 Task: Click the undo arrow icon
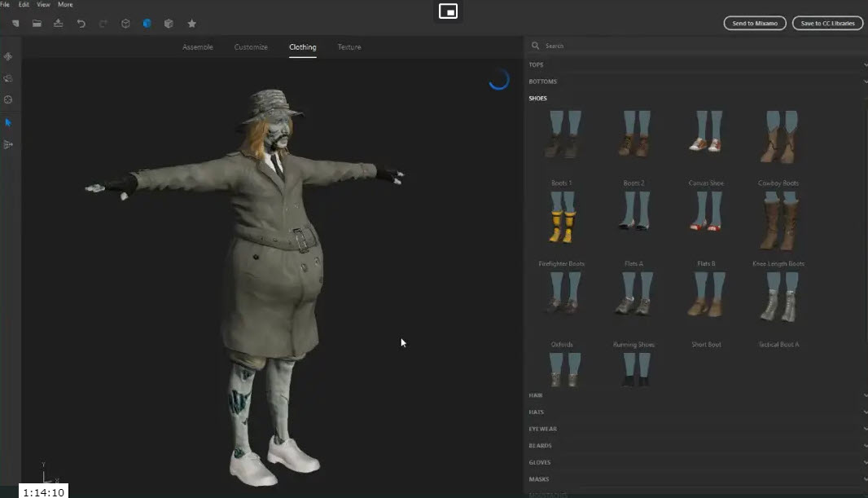click(x=81, y=24)
